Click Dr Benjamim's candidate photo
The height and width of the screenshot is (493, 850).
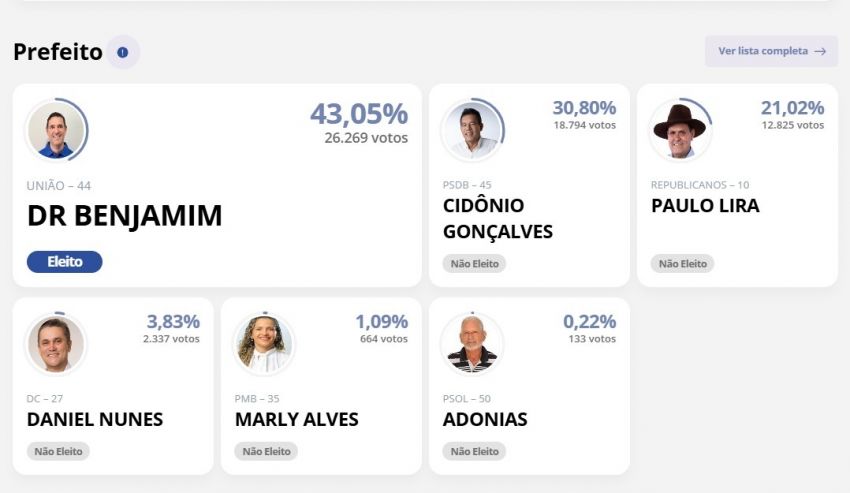point(56,130)
